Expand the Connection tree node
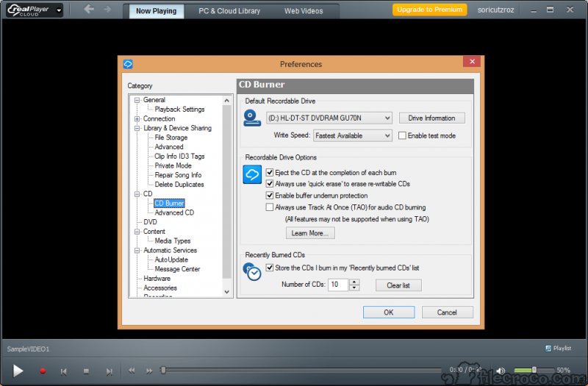The image size is (588, 386). [137, 119]
